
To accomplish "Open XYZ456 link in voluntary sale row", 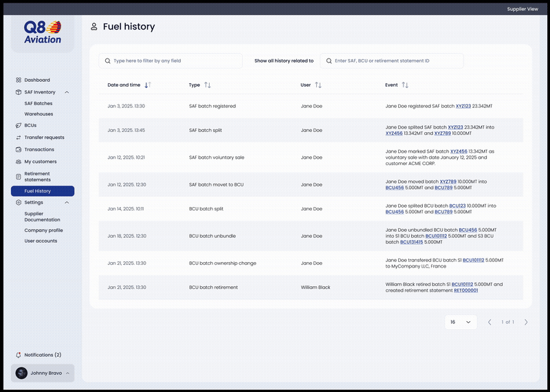I will [x=459, y=151].
